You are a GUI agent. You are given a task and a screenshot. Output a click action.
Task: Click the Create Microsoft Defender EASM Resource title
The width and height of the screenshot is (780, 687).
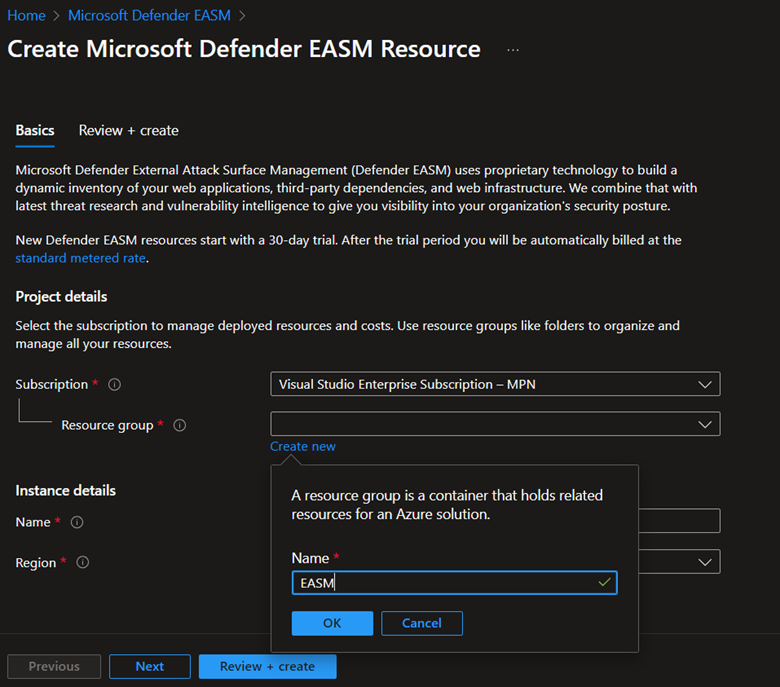[x=244, y=49]
